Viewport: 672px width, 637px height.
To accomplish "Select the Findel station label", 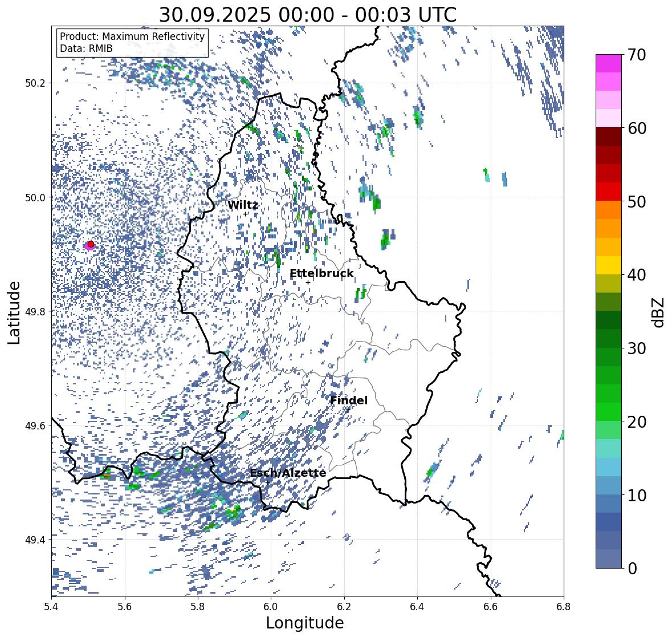I will point(349,400).
